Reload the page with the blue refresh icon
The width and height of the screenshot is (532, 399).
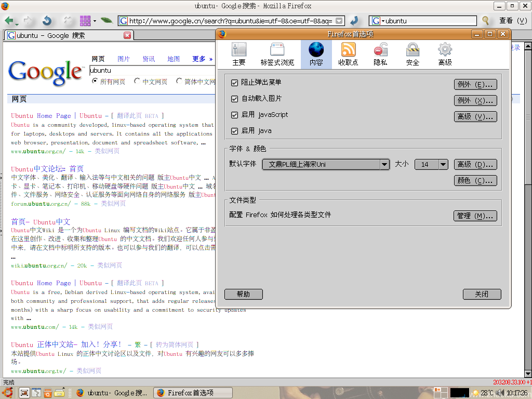[x=47, y=21]
